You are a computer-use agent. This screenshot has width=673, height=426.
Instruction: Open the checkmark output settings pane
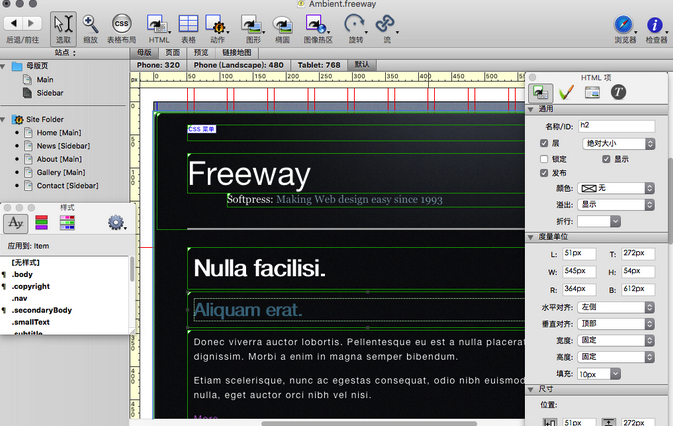coord(567,92)
